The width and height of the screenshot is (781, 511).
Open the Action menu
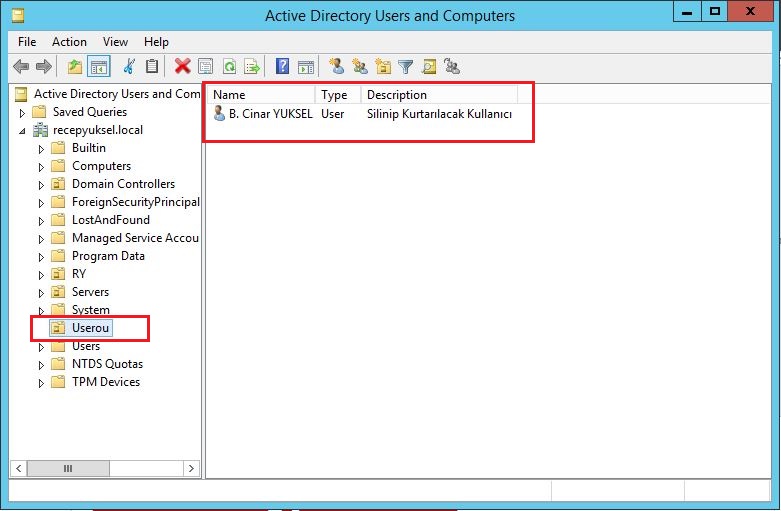click(69, 42)
